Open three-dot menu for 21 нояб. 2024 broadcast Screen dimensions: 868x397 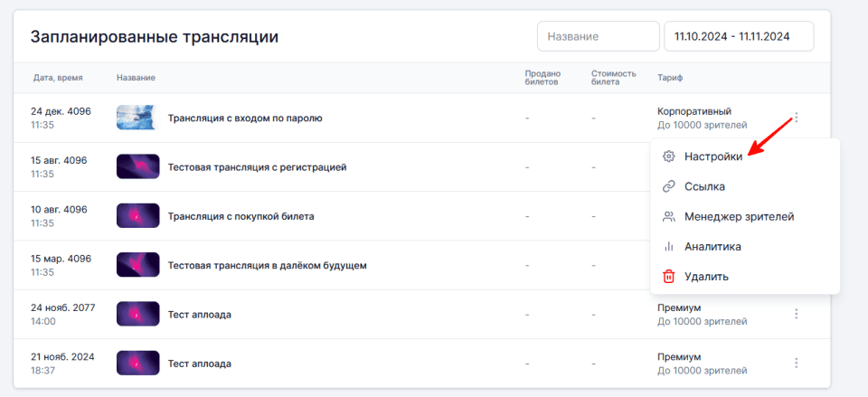tap(797, 363)
